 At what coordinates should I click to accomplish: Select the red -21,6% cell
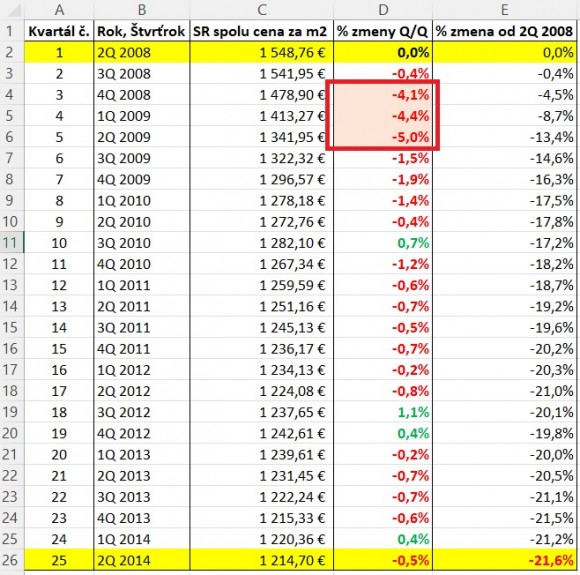click(504, 560)
